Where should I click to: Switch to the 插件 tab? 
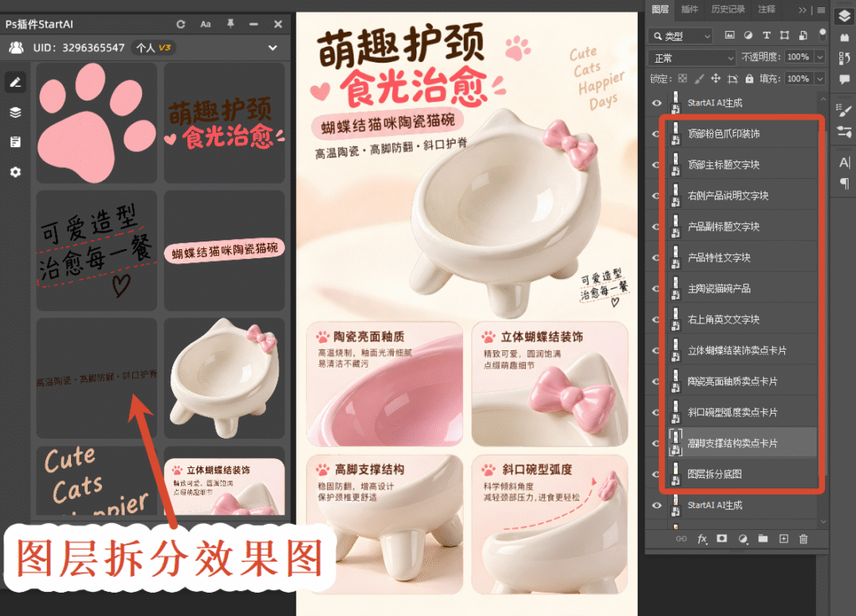point(690,9)
